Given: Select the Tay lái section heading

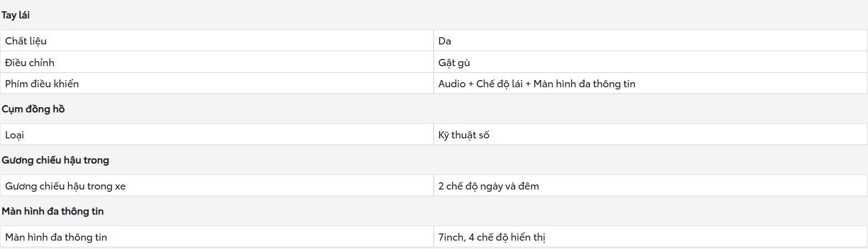Looking at the screenshot, I should tap(16, 15).
